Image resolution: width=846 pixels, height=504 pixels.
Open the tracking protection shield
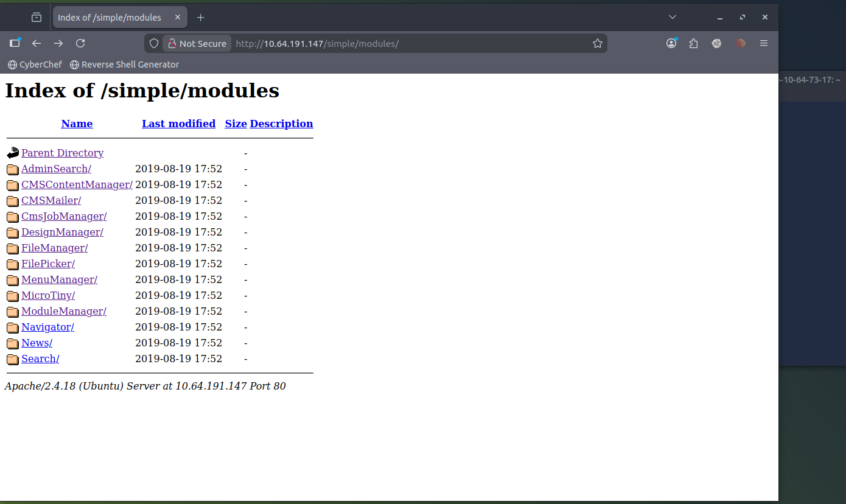point(153,43)
